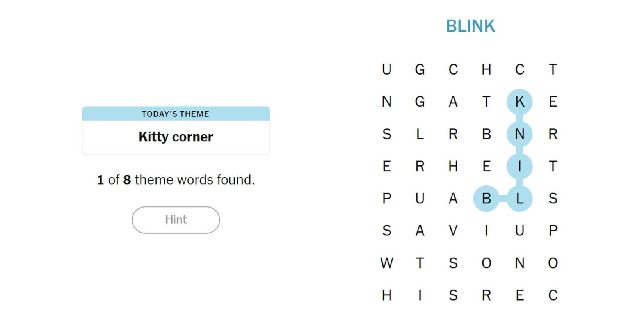Image resolution: width=644 pixels, height=322 pixels.
Task: Pick the letter A left of highlighted B
Action: tap(453, 198)
